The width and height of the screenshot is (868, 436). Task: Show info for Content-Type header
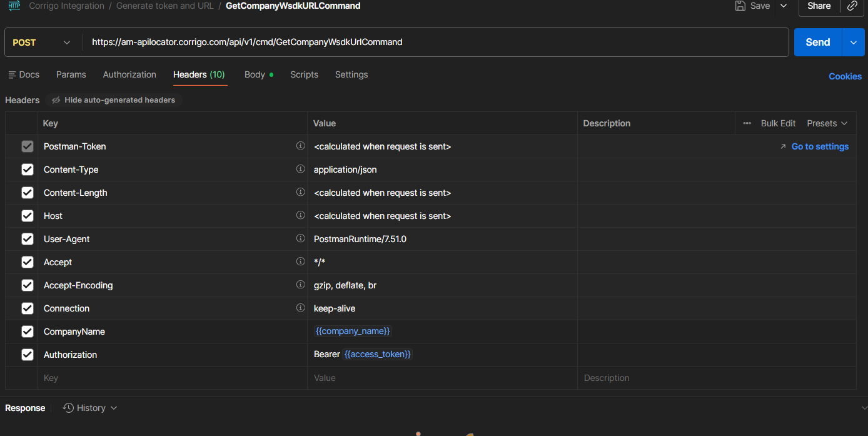coord(300,169)
